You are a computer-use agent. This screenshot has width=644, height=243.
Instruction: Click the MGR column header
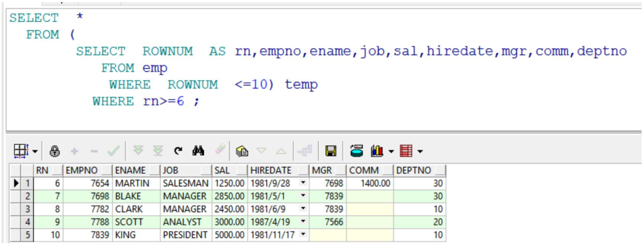point(328,170)
